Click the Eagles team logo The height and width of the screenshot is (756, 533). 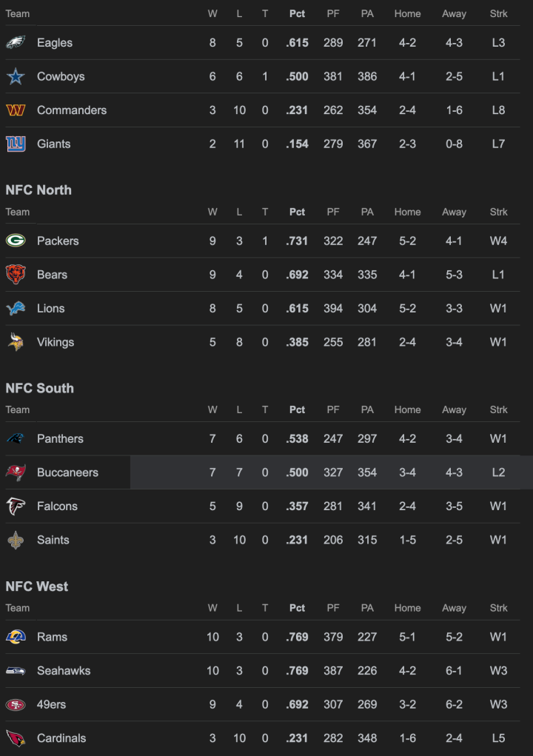(16, 43)
